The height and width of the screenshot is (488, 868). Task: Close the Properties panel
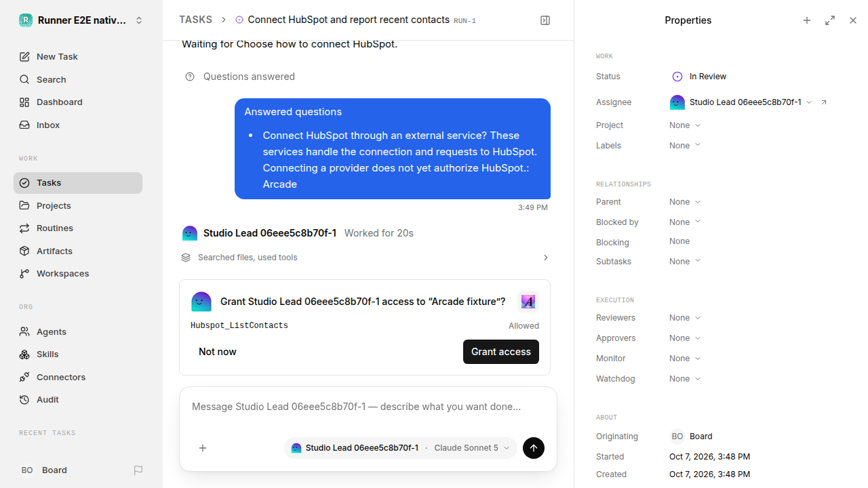tap(853, 20)
